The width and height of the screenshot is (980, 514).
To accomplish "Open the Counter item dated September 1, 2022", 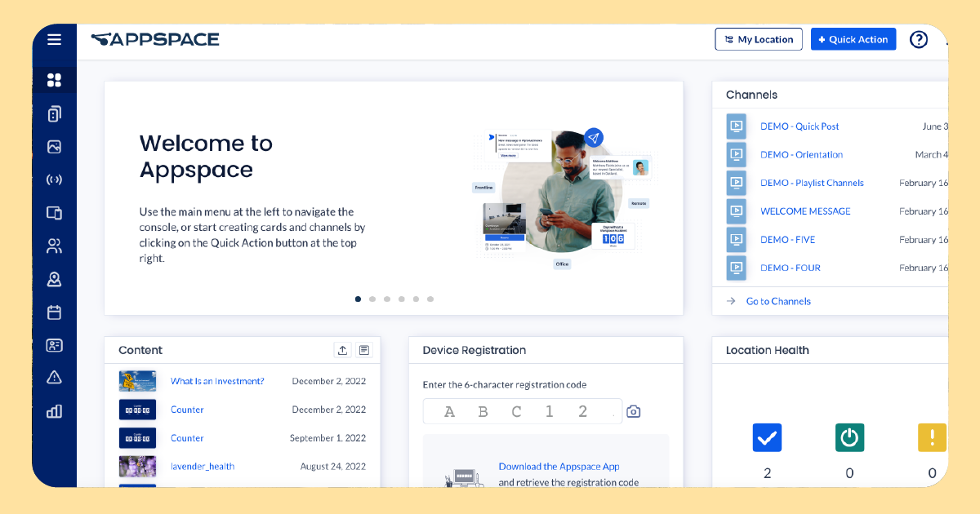I will [x=187, y=438].
